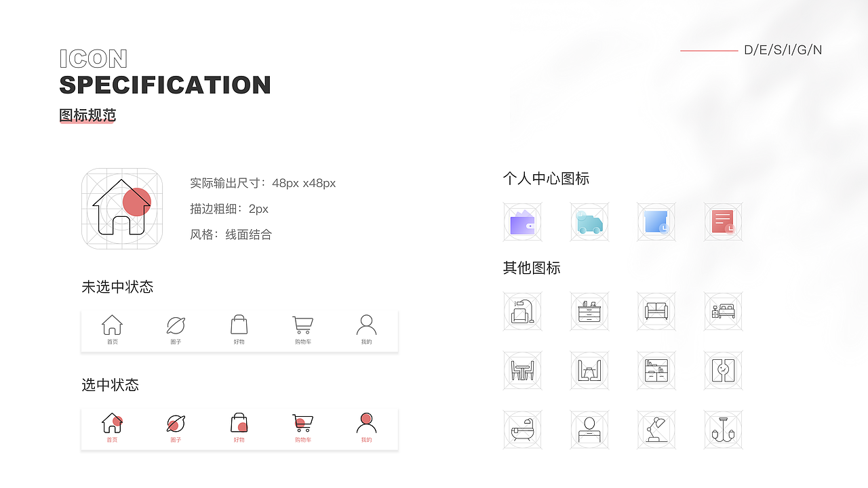Select the unselected 首页 home tab
868x488 pixels.
[x=112, y=330]
